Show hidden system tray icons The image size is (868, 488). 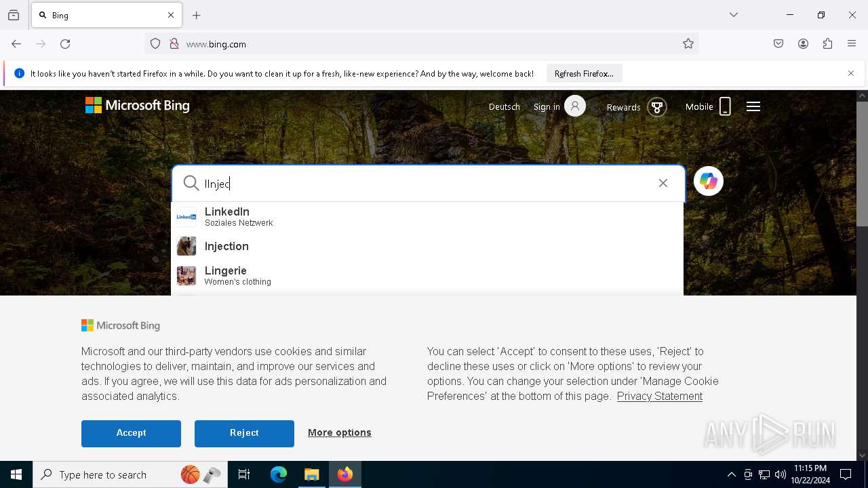(x=731, y=474)
